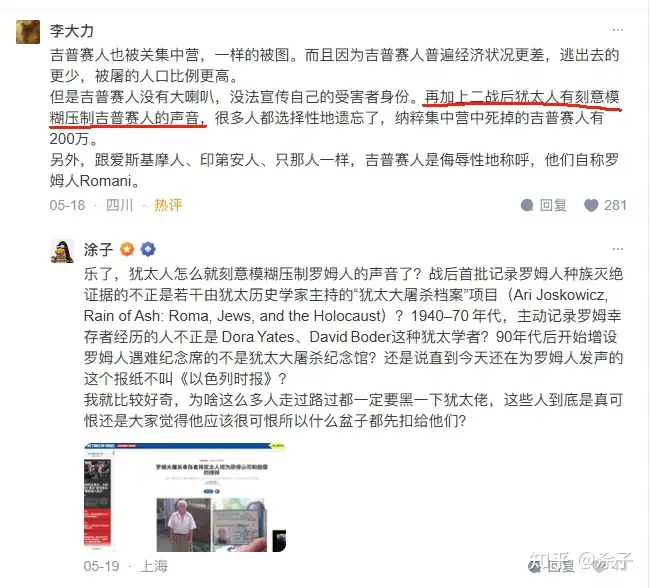Screen dimensions: 650x588
Task: Click the 05-19 timestamp on 涂子's reply
Action: [101, 566]
